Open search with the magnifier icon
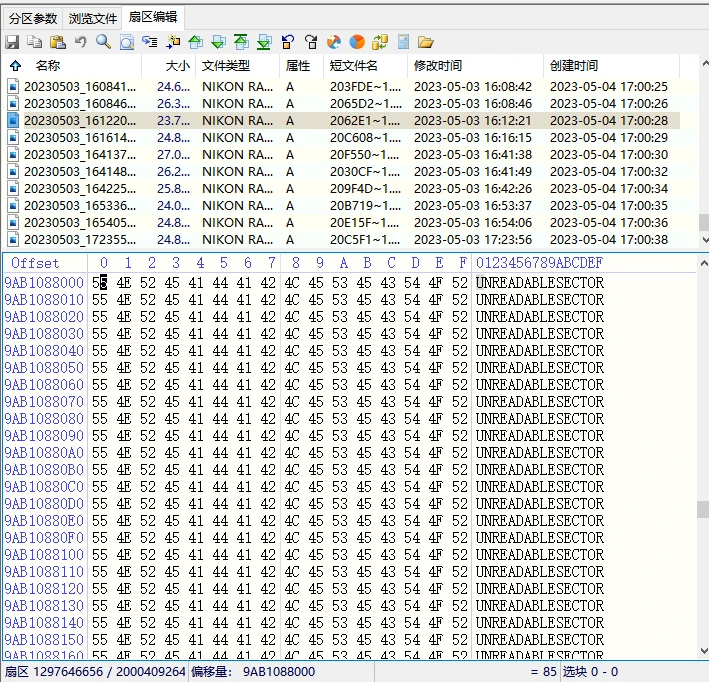 pyautogui.click(x=103, y=42)
